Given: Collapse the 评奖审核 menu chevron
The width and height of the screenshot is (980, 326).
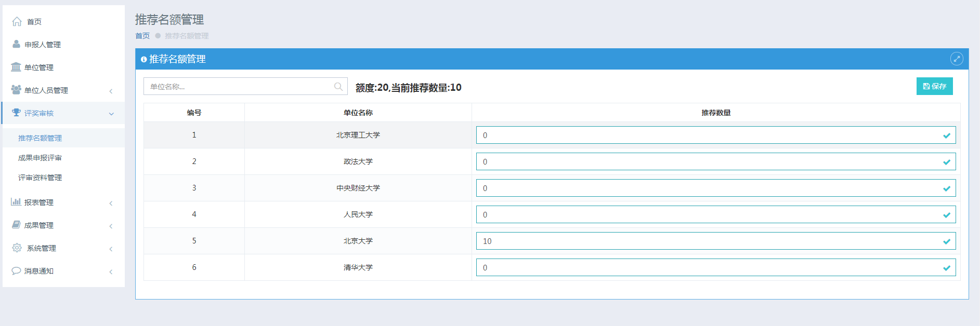Looking at the screenshot, I should (111, 114).
